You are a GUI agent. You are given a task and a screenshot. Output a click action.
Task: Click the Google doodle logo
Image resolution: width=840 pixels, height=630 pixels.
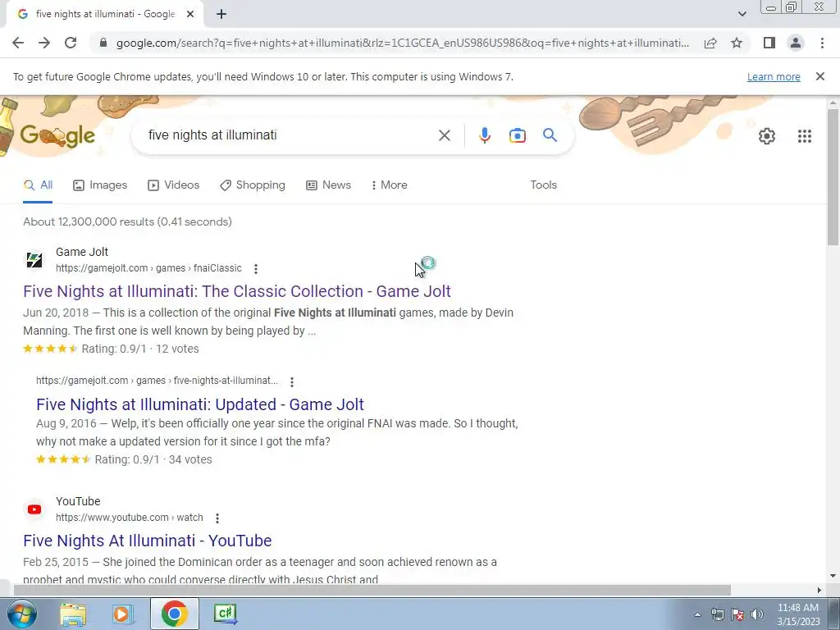pos(58,135)
